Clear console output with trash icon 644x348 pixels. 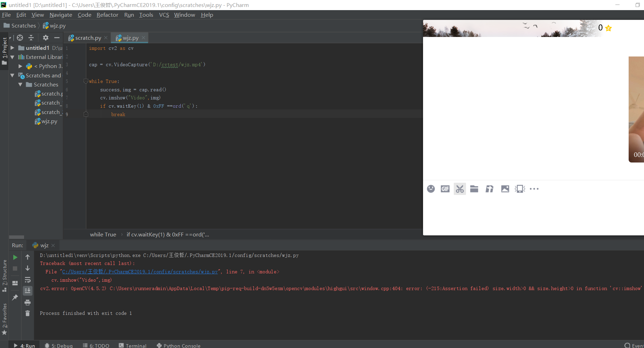[x=28, y=313]
